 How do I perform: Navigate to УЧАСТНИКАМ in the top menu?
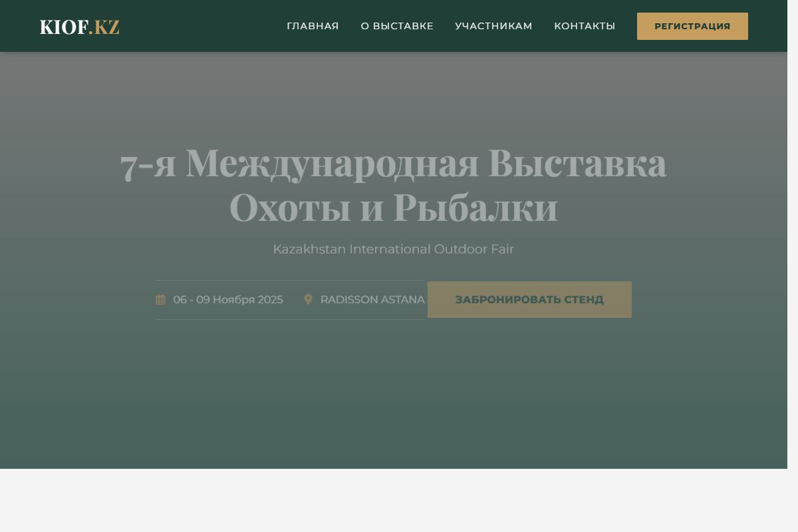click(x=493, y=26)
